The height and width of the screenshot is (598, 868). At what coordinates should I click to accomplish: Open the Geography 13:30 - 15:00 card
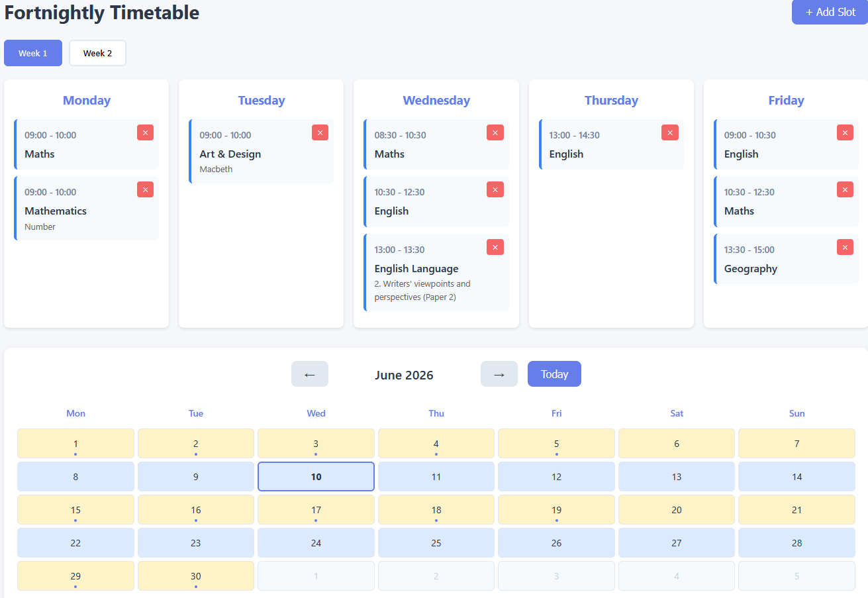[x=786, y=259]
